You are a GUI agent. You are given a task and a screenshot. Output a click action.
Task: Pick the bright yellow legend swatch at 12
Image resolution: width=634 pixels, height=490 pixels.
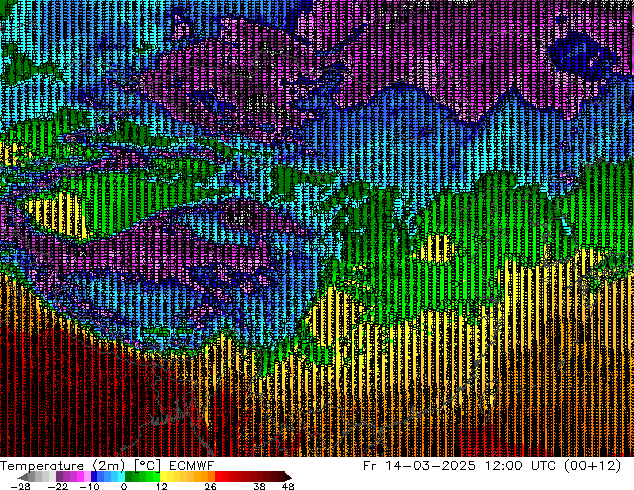coord(163,476)
